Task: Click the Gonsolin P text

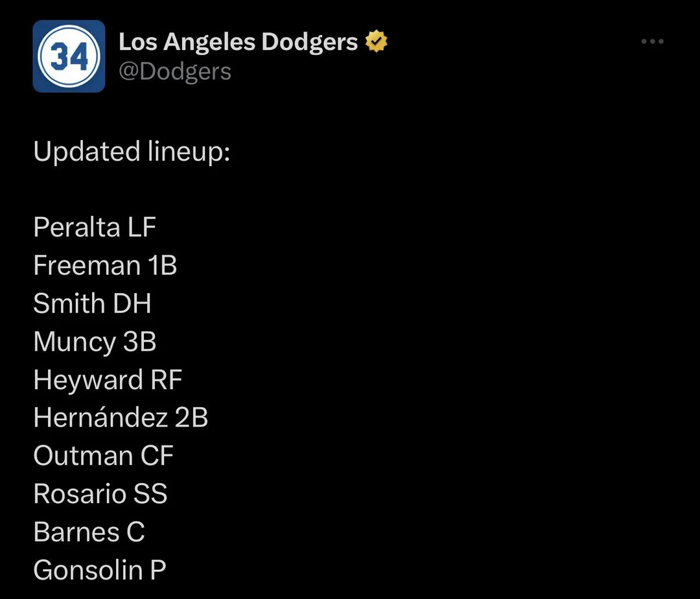Action: (99, 570)
